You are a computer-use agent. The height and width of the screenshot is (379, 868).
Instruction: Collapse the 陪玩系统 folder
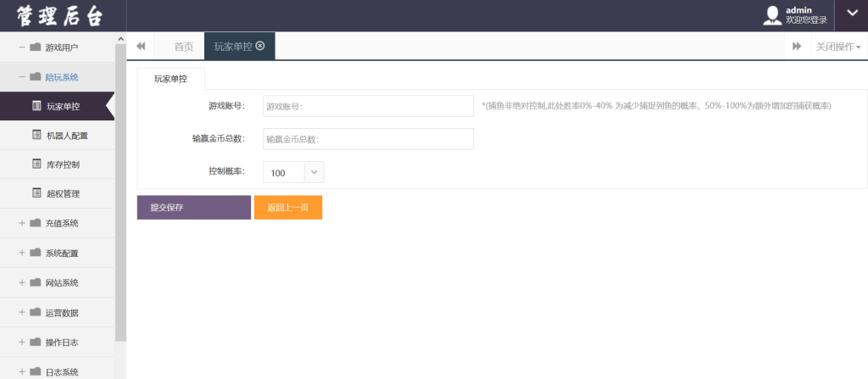click(x=22, y=76)
